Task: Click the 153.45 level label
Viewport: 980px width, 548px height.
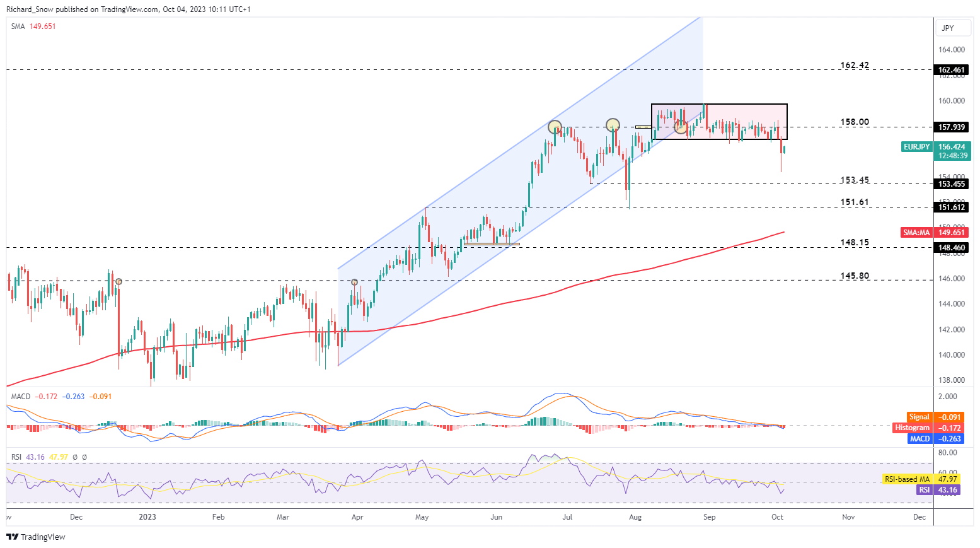Action: coord(855,180)
